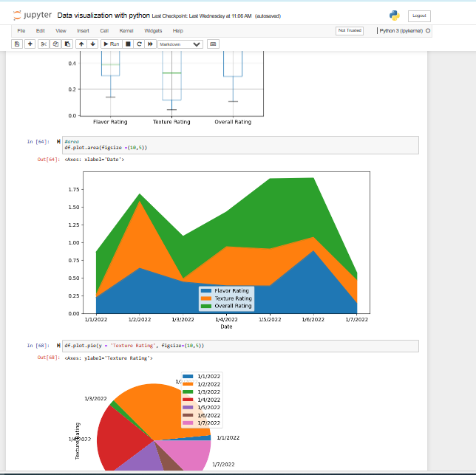Screen dimensions: 476x475
Task: Insert a cell below with plus icon
Action: pyautogui.click(x=30, y=44)
